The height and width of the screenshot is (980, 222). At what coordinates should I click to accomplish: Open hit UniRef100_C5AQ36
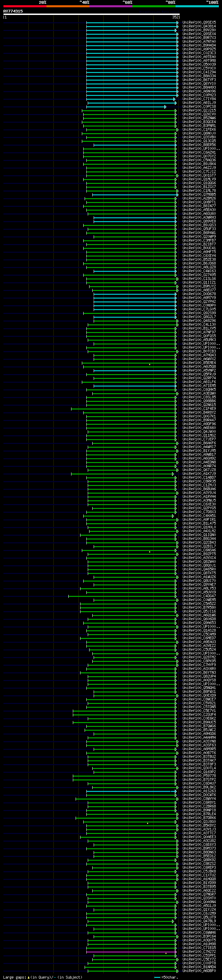199,160
